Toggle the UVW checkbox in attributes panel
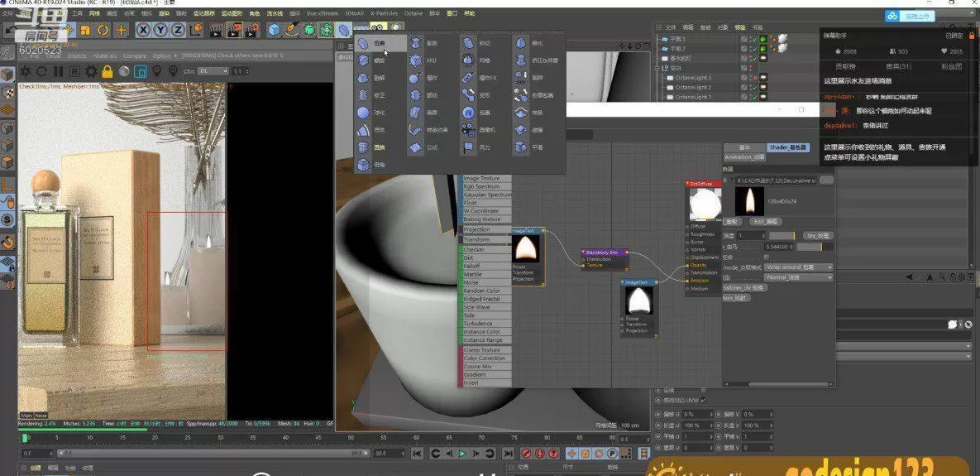980x476 pixels. [704, 401]
